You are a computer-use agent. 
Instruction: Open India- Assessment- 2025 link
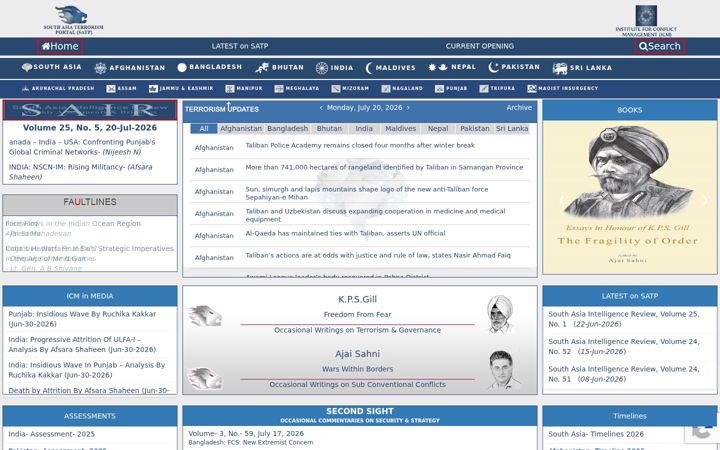[51, 434]
